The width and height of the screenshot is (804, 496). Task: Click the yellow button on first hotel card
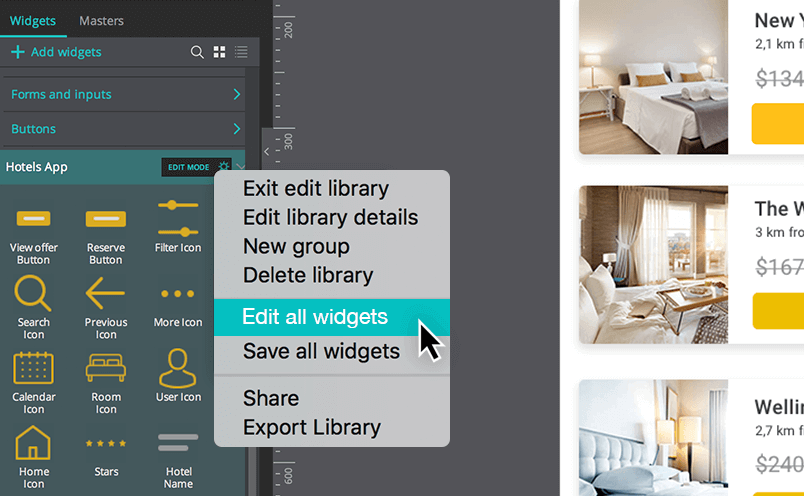[778, 124]
